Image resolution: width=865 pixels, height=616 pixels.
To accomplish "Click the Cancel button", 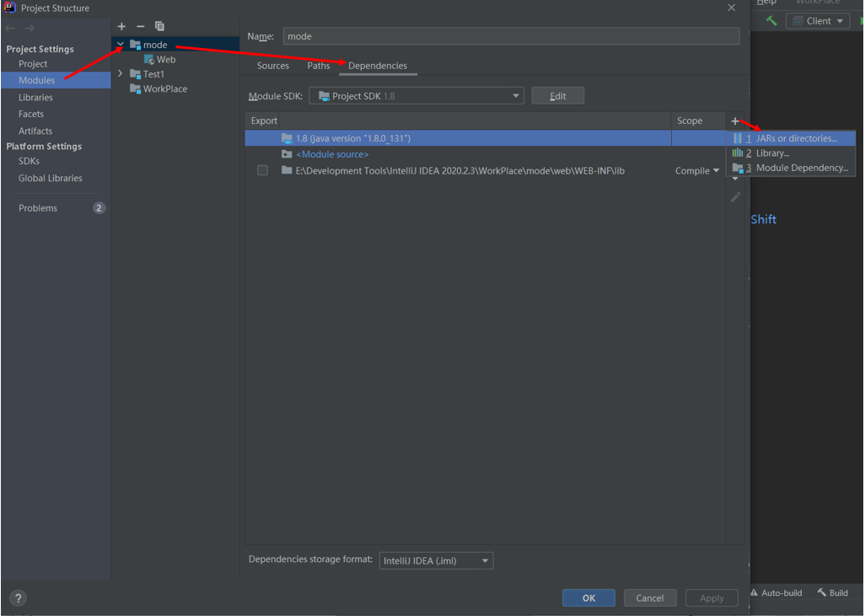I will click(650, 597).
